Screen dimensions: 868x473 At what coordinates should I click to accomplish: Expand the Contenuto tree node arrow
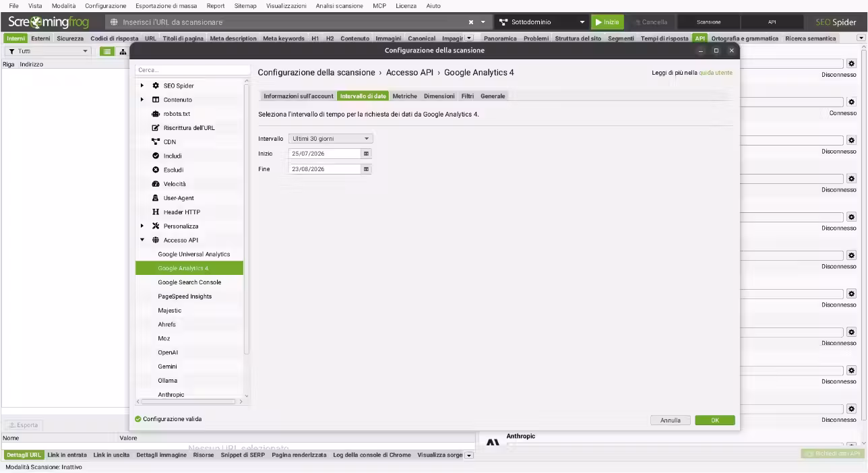(142, 100)
